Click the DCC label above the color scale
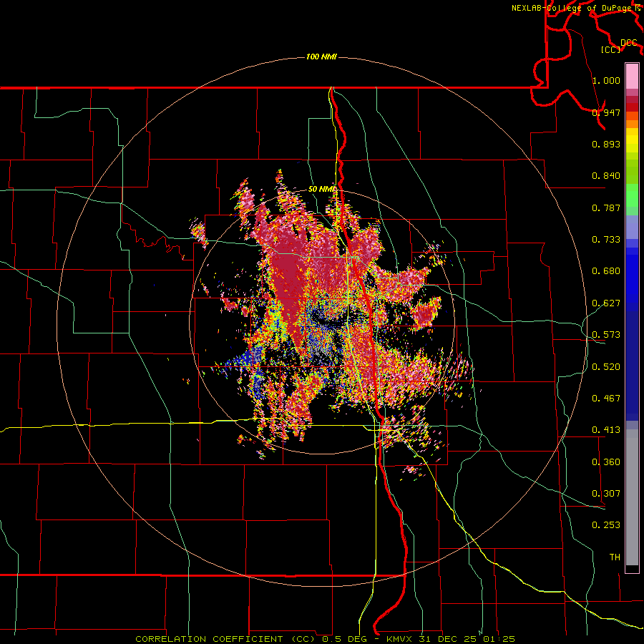Viewport: 644px width, 644px height. point(628,43)
